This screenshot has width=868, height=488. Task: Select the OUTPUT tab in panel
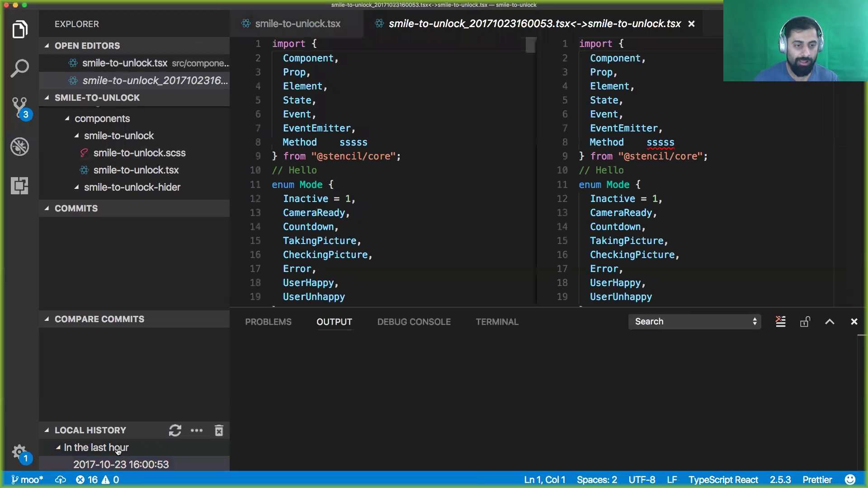coord(334,322)
